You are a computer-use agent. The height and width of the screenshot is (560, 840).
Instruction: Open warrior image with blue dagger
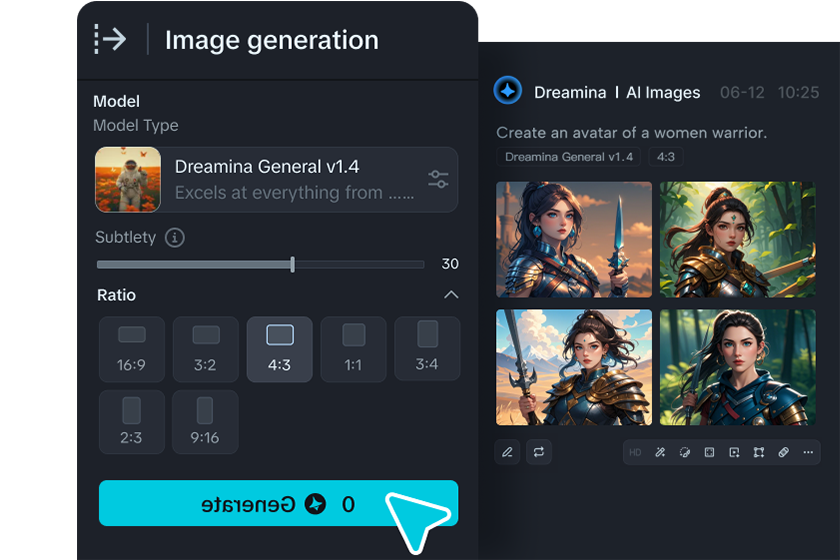tap(574, 240)
